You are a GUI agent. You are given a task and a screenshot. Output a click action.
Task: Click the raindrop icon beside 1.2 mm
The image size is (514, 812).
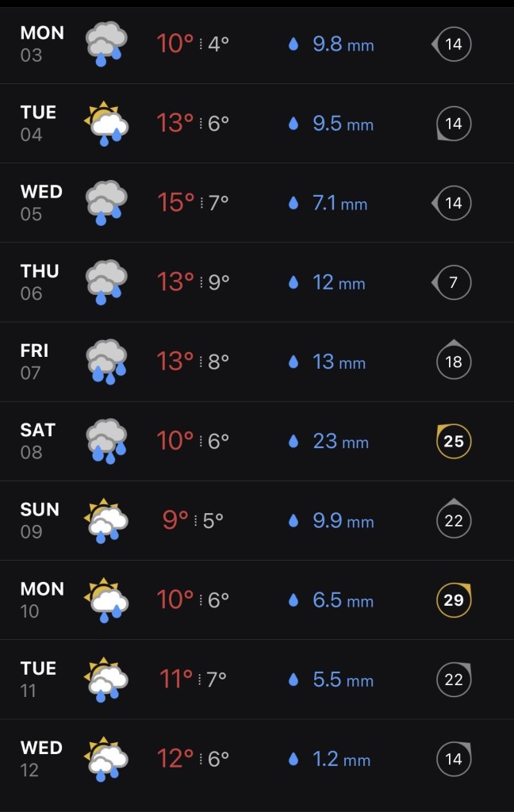coord(293,759)
